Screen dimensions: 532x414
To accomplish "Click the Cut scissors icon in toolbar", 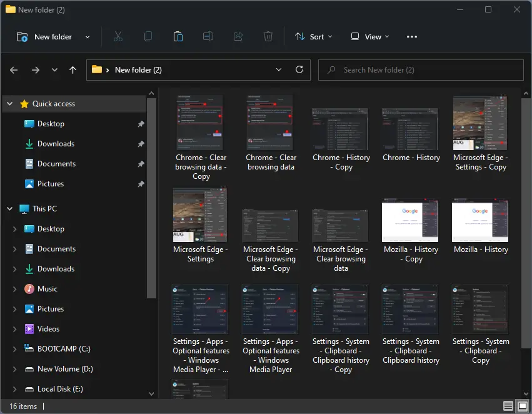I will coord(118,37).
